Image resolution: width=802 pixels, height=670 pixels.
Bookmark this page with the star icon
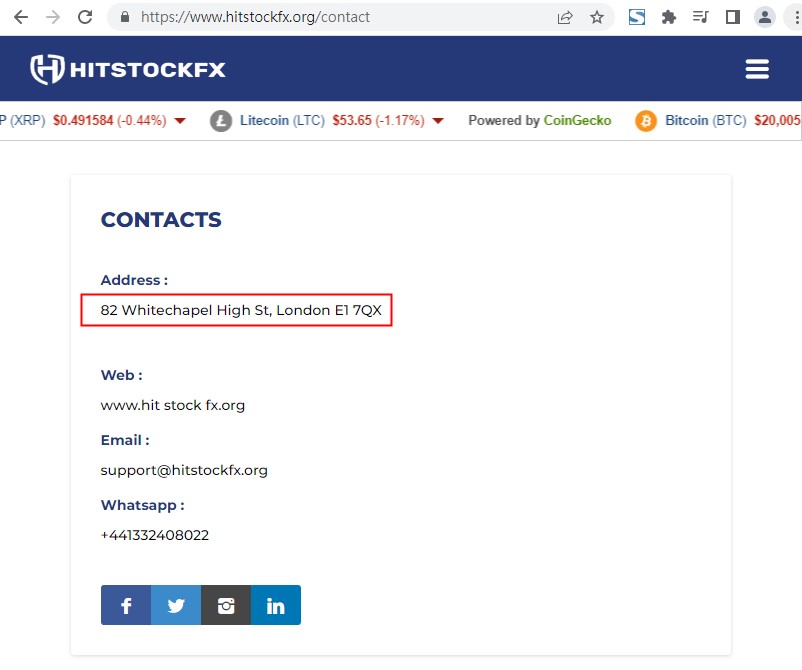click(597, 17)
